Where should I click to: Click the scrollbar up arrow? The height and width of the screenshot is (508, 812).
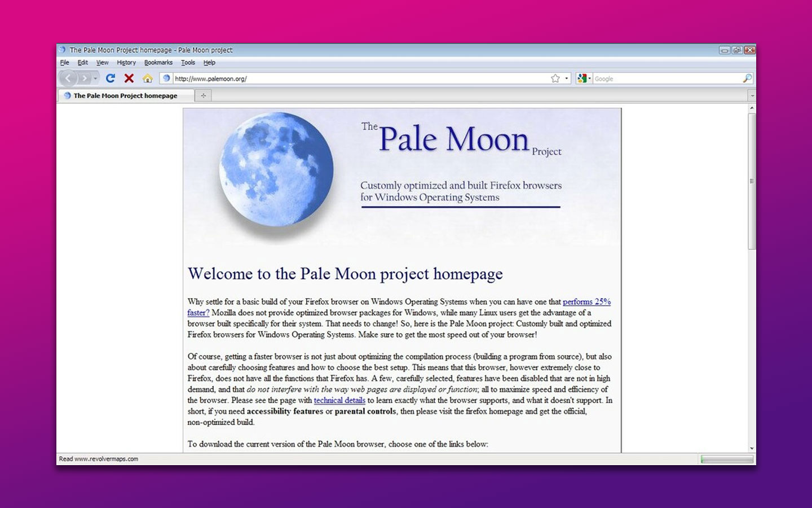coord(752,108)
